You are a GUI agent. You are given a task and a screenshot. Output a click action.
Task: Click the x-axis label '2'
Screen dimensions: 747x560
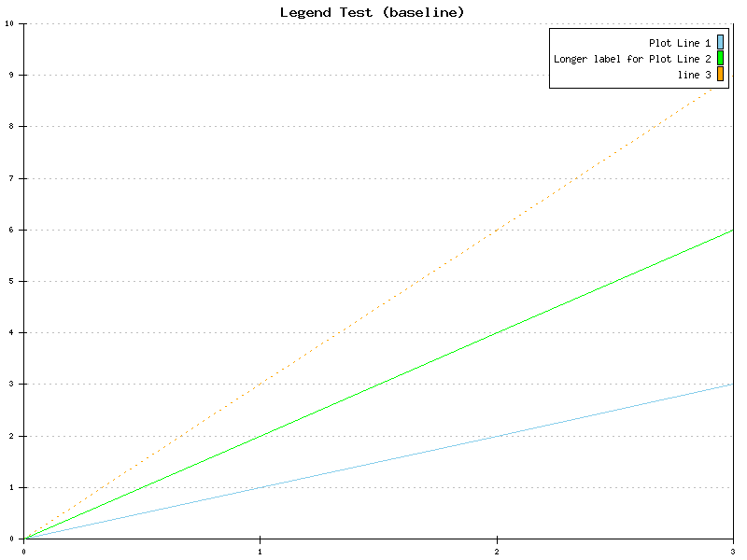[x=497, y=552]
